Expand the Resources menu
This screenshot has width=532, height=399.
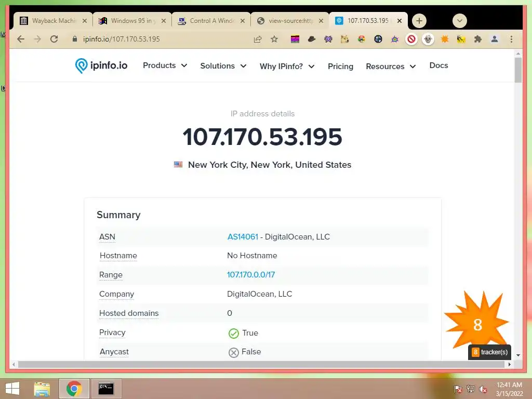(391, 66)
